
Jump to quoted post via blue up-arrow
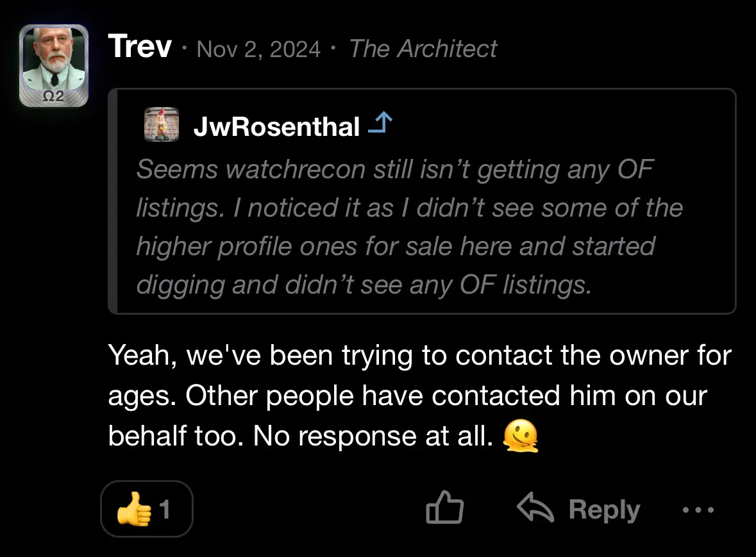point(380,124)
